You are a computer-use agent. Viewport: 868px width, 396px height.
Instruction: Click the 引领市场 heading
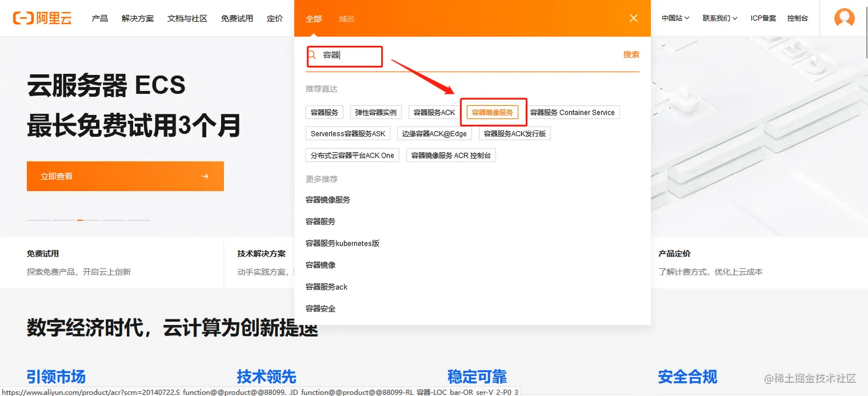(x=56, y=376)
